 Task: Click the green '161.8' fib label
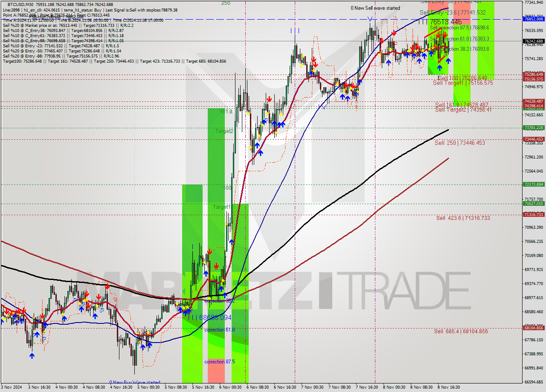(226, 112)
